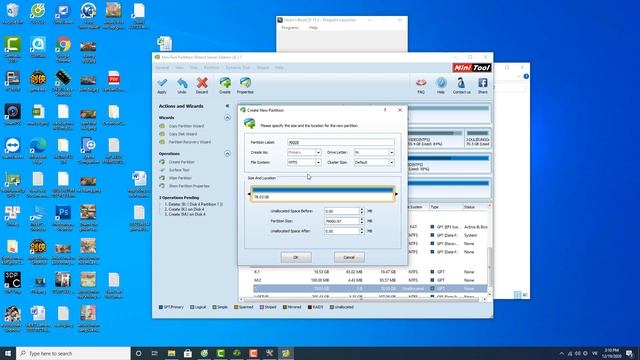640x360 pixels.
Task: Click the dialog's question-mark help button
Action: [385, 110]
